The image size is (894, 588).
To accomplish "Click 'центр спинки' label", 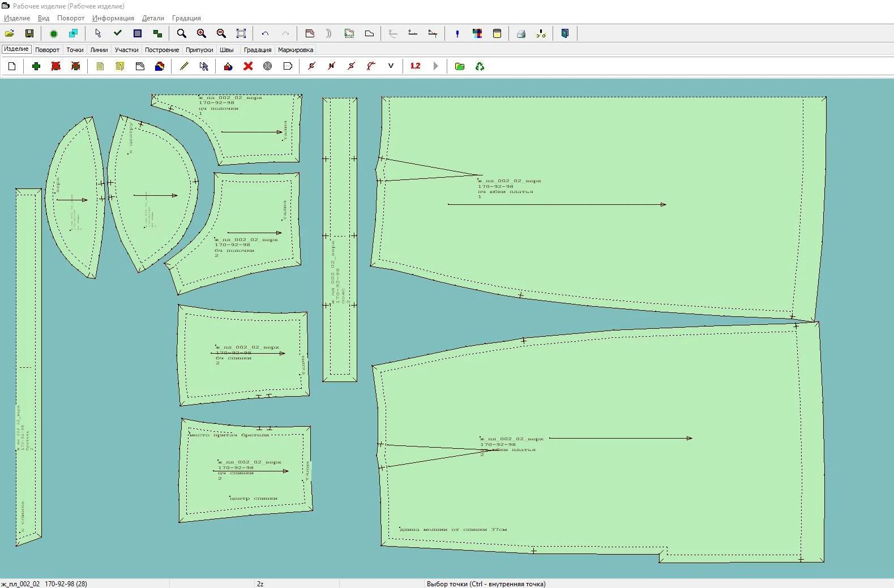I will pyautogui.click(x=254, y=499).
